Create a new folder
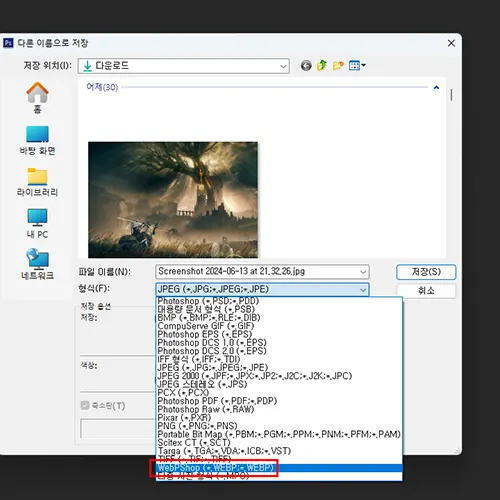The image size is (500, 500). point(338,65)
